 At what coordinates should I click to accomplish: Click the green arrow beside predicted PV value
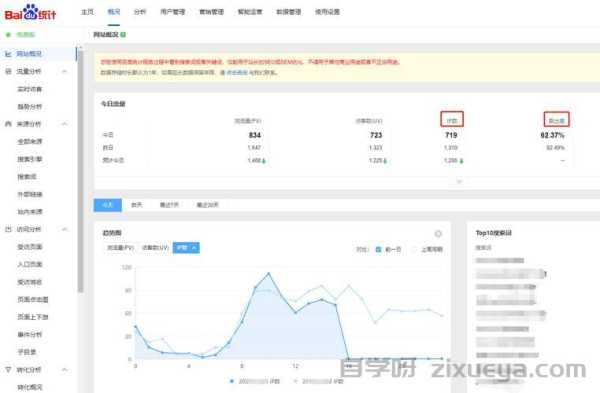click(x=264, y=161)
